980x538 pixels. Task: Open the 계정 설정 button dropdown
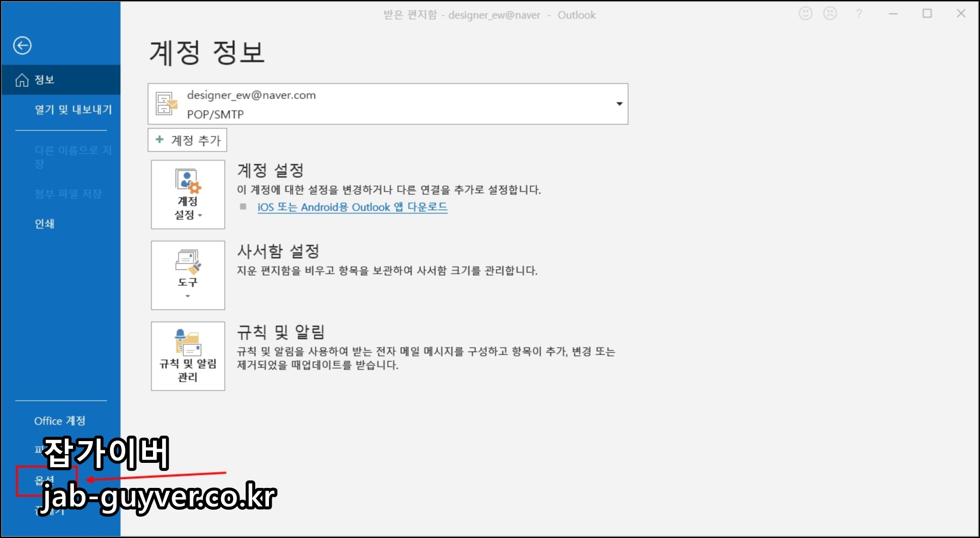[x=188, y=194]
